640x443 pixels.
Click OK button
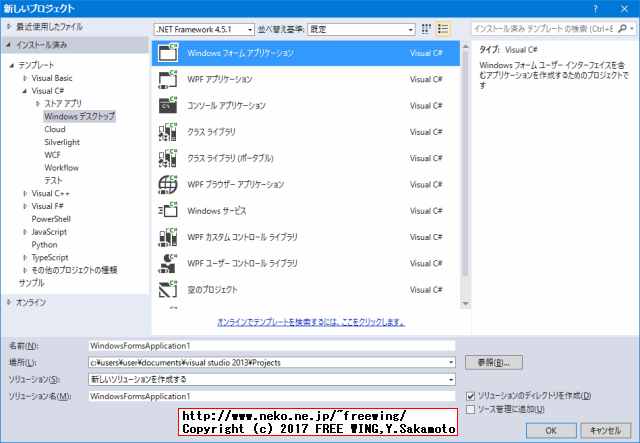pos(551,430)
